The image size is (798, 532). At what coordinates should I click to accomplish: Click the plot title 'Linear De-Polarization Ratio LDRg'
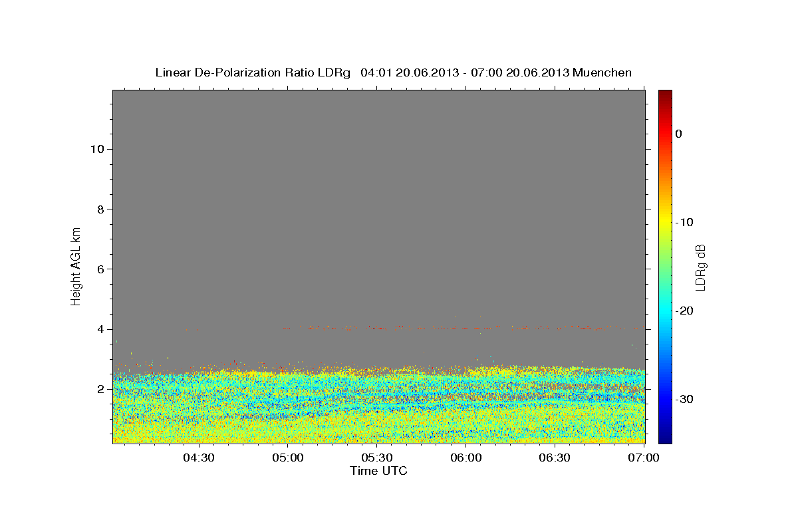(x=253, y=72)
